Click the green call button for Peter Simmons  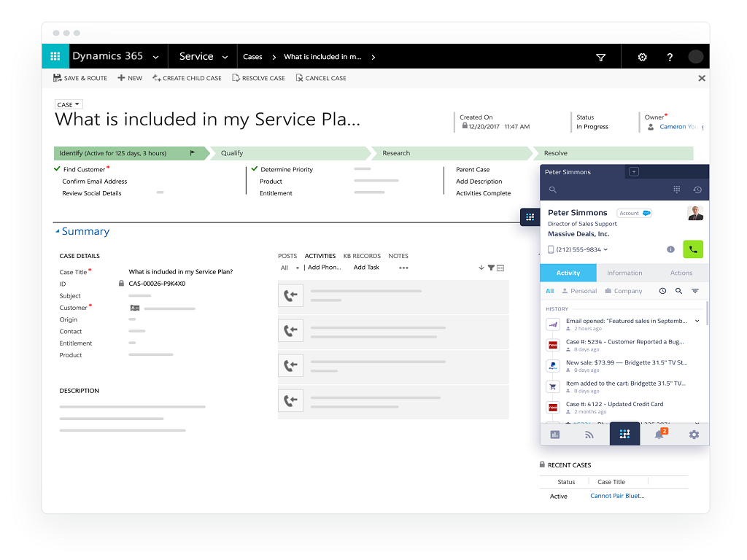pos(692,249)
